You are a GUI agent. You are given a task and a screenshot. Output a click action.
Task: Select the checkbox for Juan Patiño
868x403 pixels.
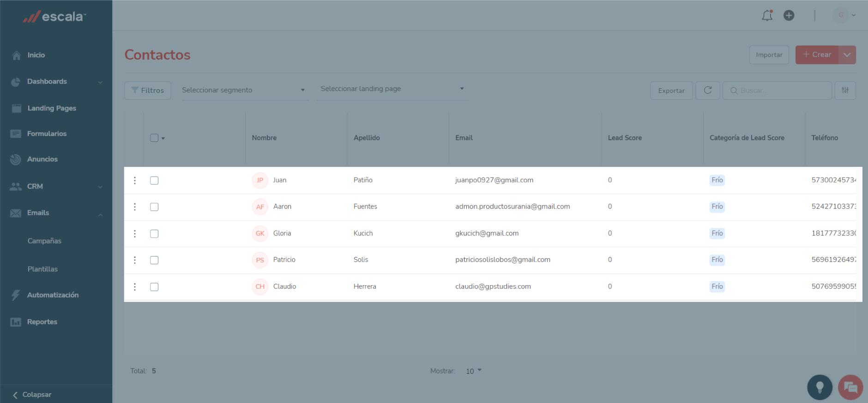(x=154, y=180)
